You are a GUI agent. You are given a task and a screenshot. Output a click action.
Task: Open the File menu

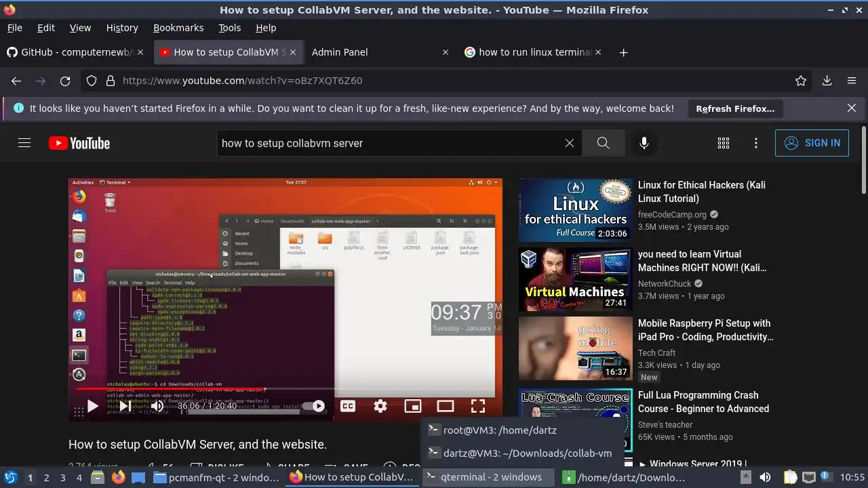[x=14, y=28]
